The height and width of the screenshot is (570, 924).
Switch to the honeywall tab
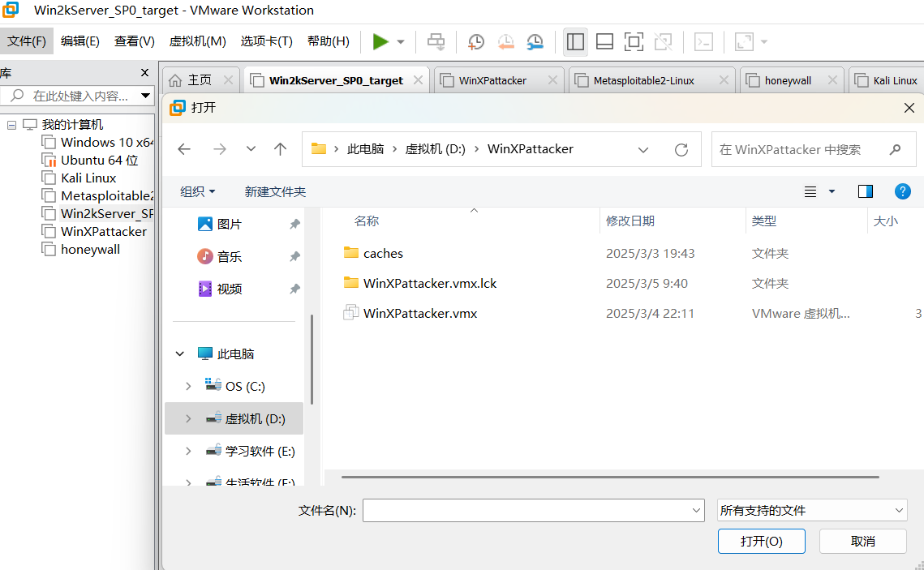pos(788,80)
